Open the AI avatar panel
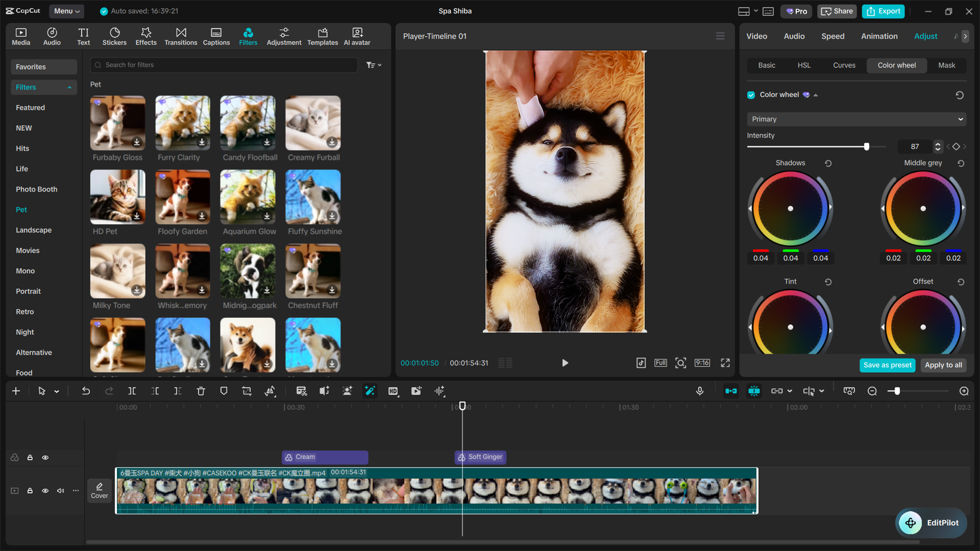This screenshot has height=551, width=980. [x=356, y=36]
